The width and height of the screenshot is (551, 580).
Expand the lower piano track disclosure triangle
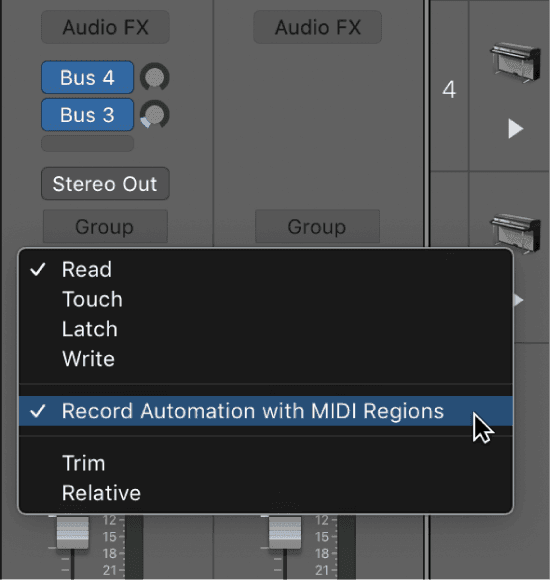coord(518,300)
